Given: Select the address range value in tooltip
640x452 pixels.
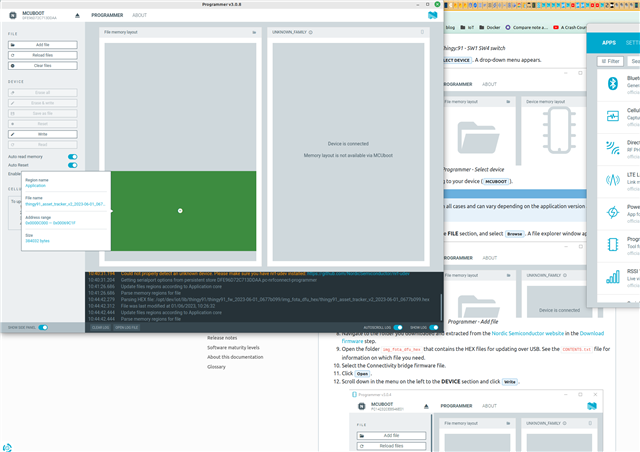Looking at the screenshot, I should [50, 223].
